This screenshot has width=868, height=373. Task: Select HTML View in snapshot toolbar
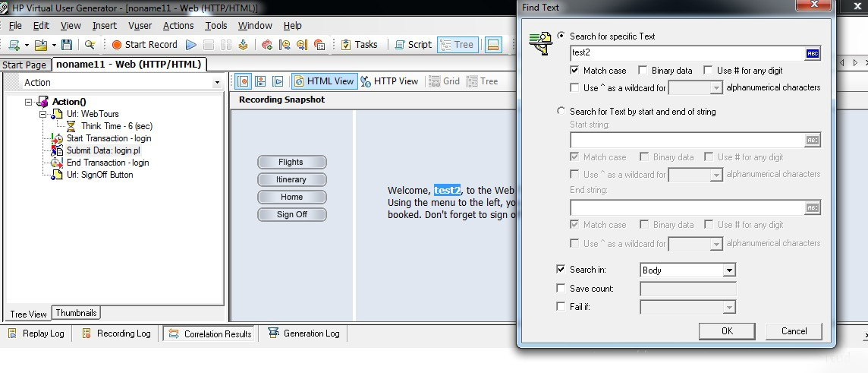click(325, 81)
